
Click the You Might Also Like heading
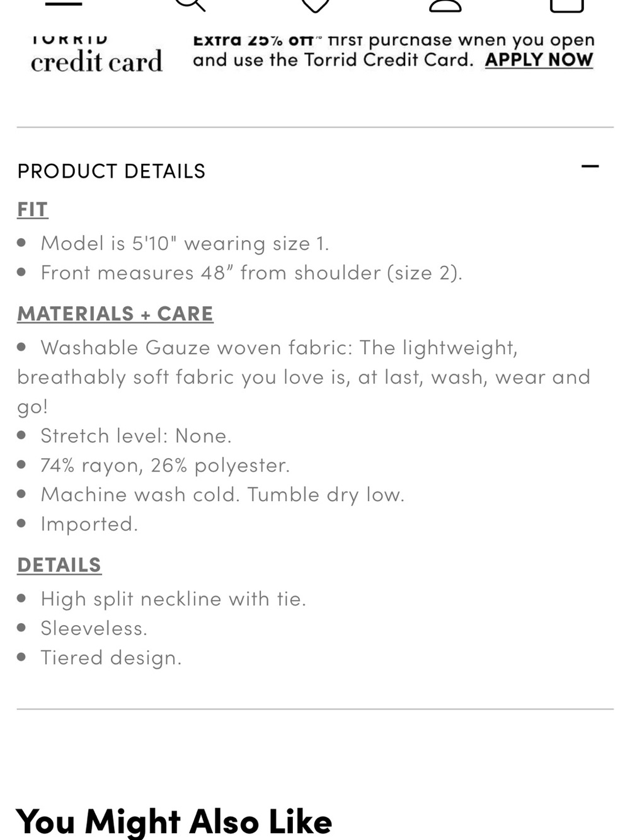tap(175, 821)
